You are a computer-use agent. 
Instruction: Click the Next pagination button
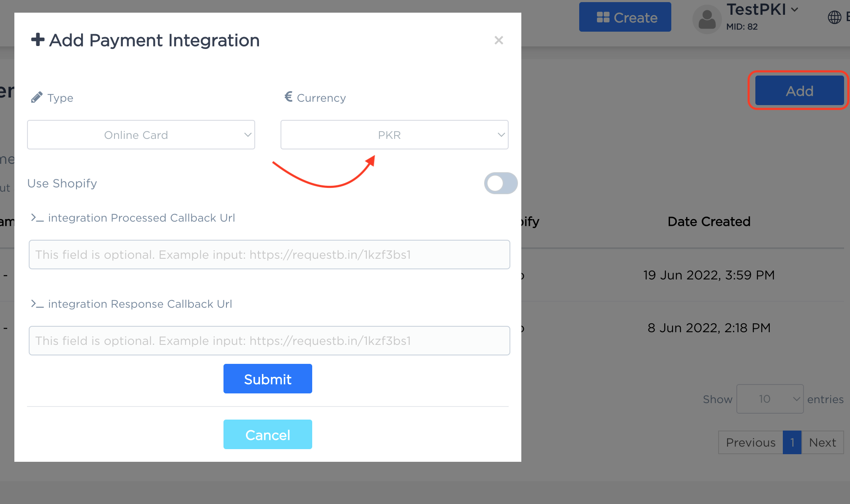coord(822,442)
